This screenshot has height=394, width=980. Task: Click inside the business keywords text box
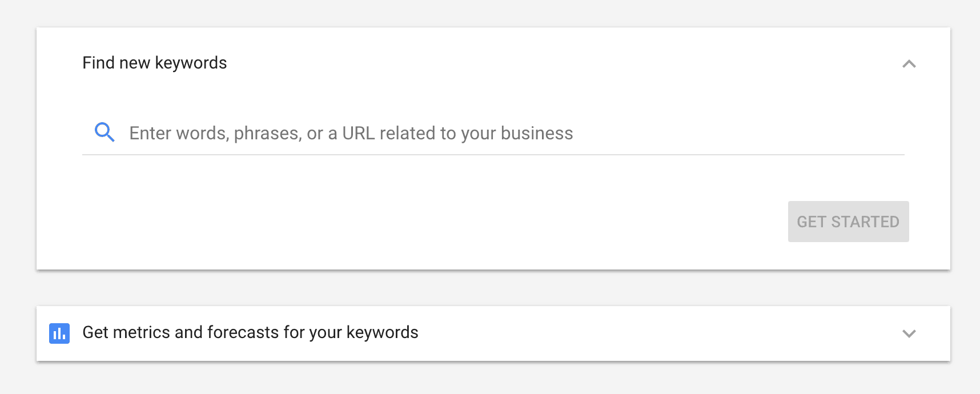click(493, 133)
